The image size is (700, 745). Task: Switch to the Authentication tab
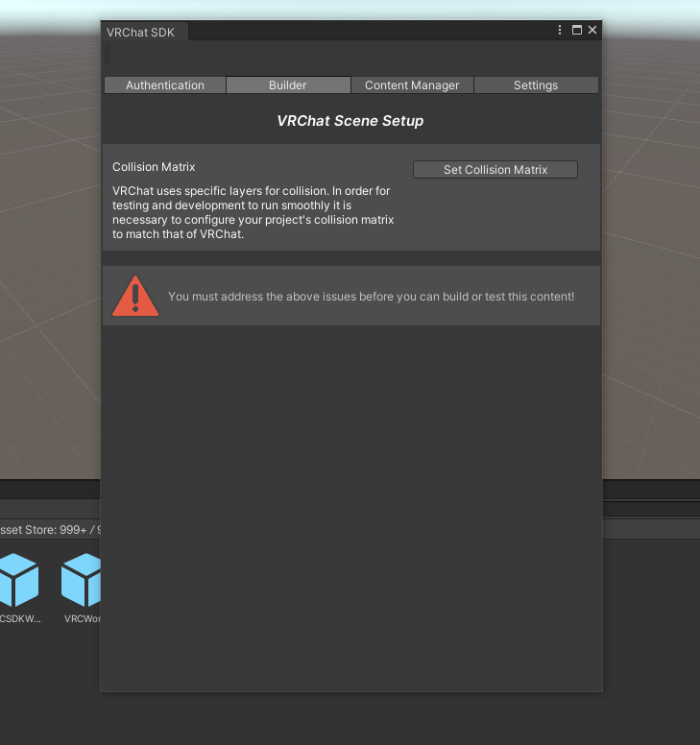[165, 85]
